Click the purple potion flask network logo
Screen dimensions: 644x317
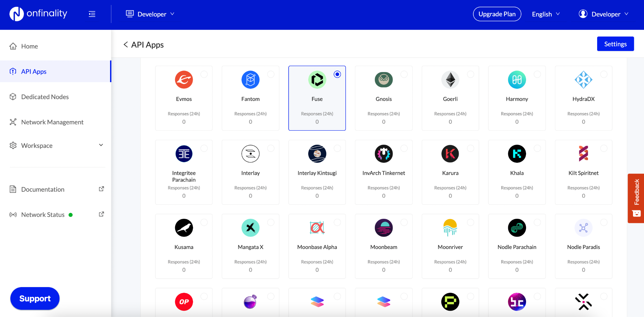click(251, 302)
